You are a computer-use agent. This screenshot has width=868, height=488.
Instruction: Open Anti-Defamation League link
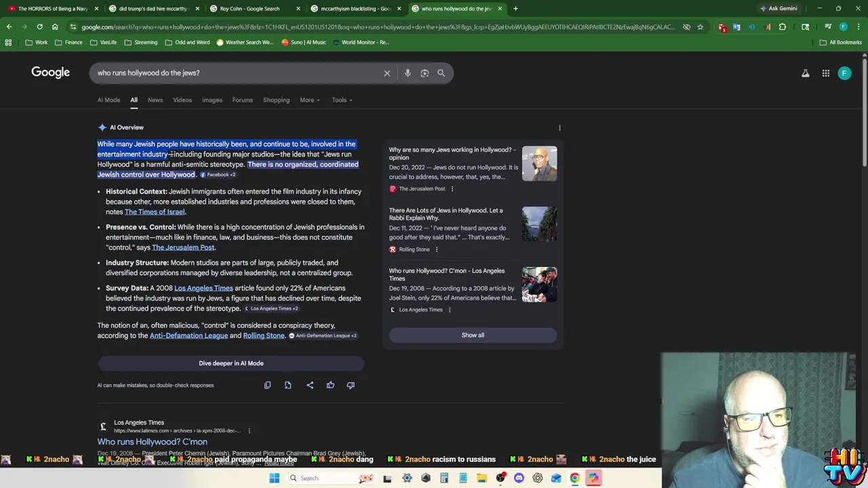coord(189,335)
